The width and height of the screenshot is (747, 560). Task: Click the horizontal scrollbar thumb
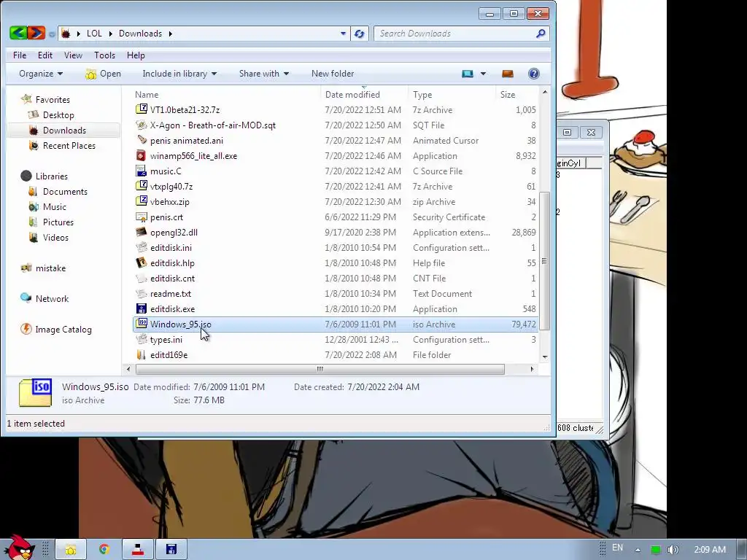320,369
